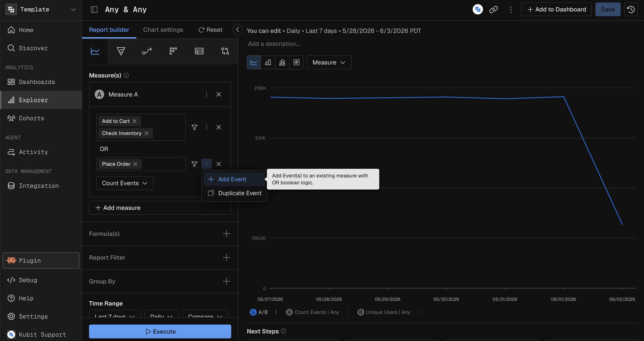This screenshot has width=644, height=341.
Task: Switch chart view to number table
Action: (296, 62)
